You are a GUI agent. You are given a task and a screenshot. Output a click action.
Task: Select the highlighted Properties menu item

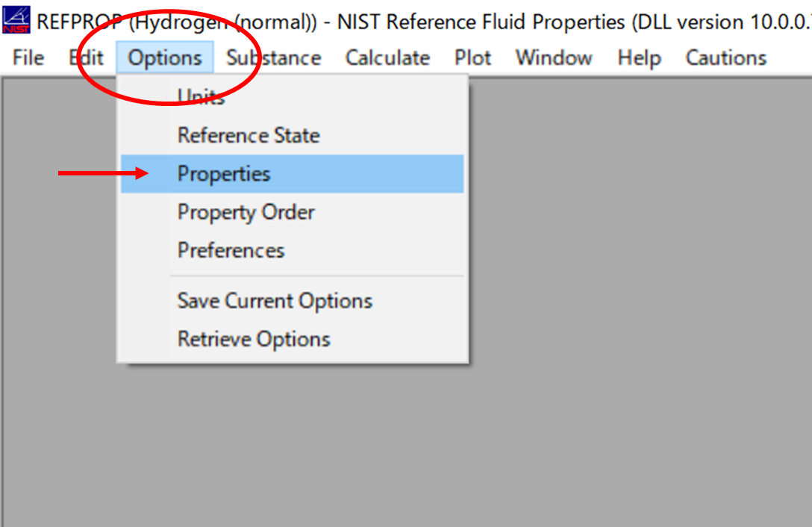click(x=224, y=174)
